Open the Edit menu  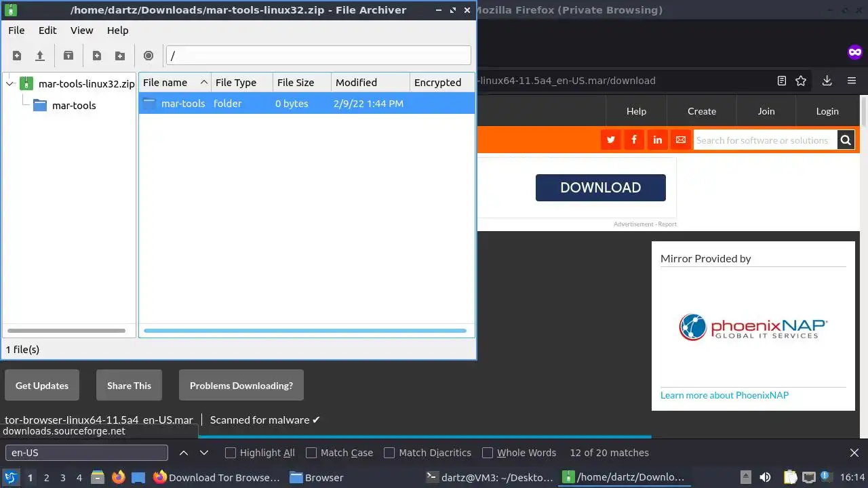47,30
